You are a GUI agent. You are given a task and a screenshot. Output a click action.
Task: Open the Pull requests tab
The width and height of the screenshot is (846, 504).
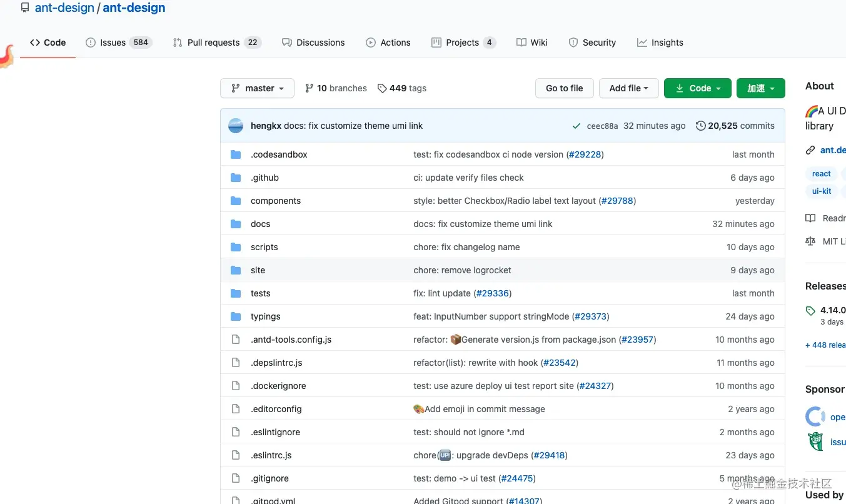point(217,43)
